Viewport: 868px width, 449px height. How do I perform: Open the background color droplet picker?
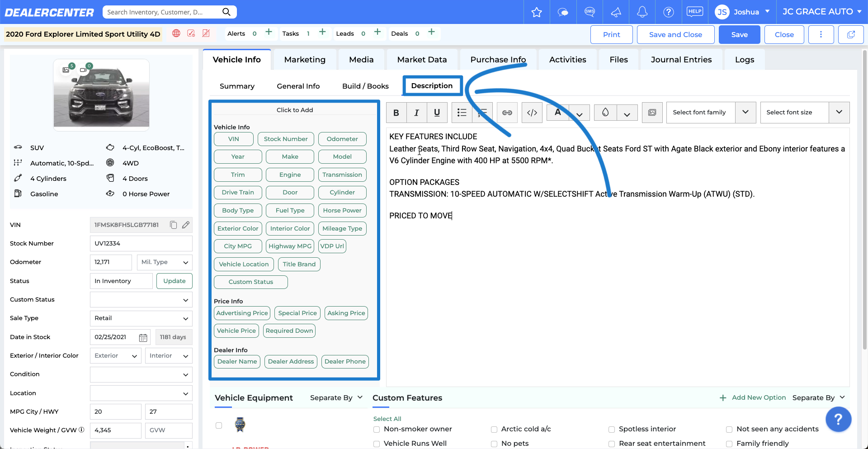[605, 113]
